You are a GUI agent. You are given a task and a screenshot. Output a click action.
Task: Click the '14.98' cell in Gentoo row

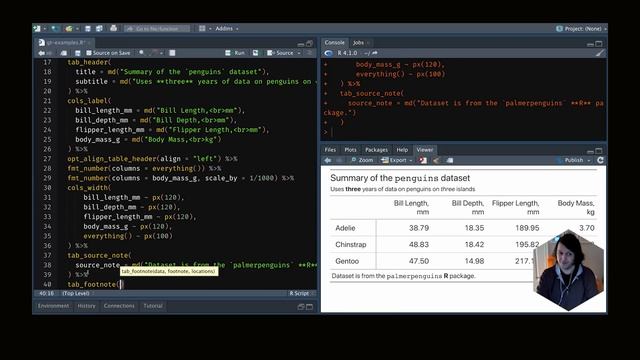tap(474, 261)
